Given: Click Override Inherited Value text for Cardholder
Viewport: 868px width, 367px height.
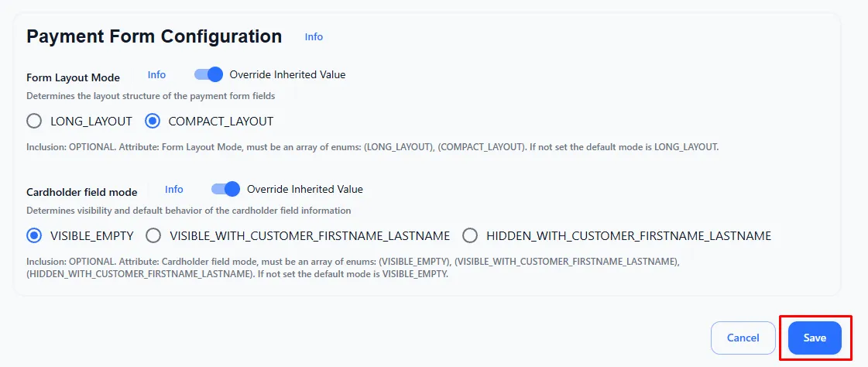Looking at the screenshot, I should (x=304, y=189).
